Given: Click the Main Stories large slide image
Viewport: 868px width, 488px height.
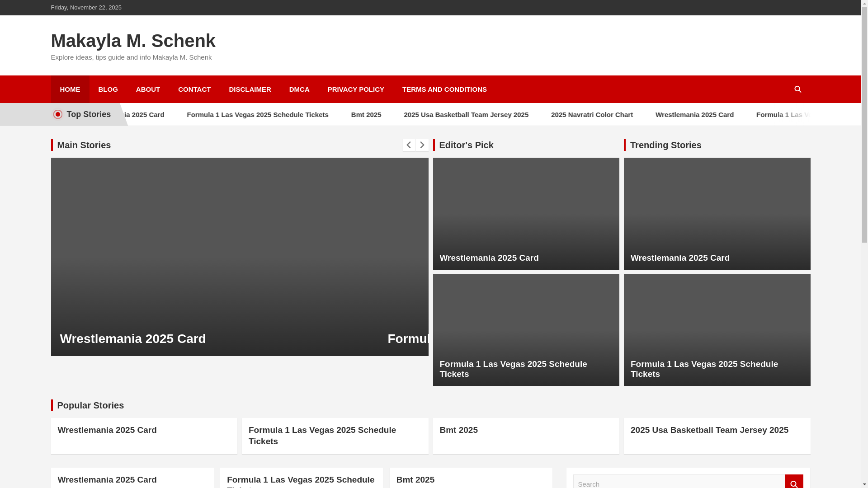Looking at the screenshot, I should tap(239, 257).
